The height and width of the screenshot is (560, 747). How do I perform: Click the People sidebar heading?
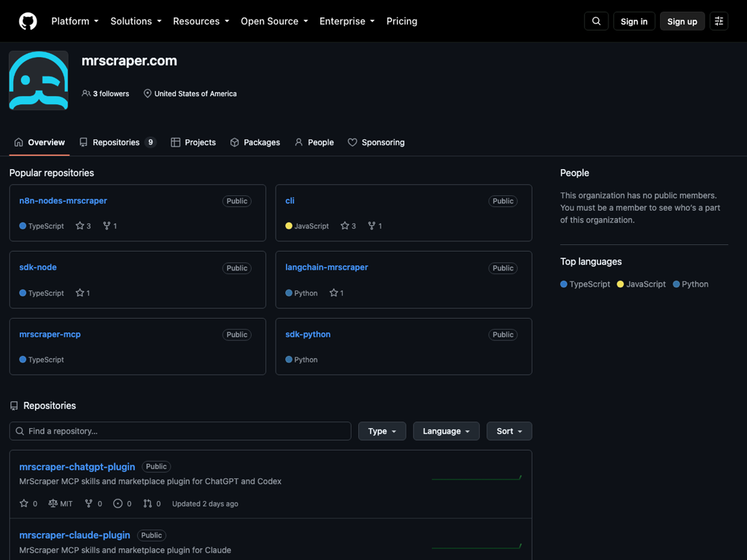coord(575,173)
